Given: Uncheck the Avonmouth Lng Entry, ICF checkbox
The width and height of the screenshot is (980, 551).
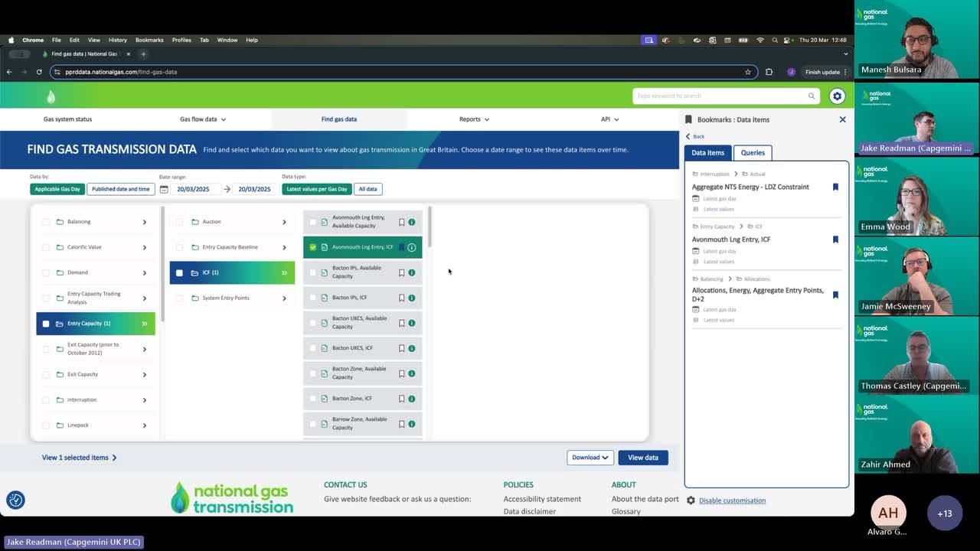Looking at the screenshot, I should click(x=312, y=247).
